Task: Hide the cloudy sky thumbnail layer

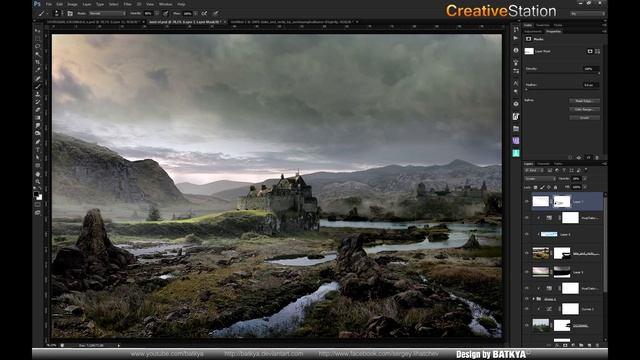Action: click(527, 271)
